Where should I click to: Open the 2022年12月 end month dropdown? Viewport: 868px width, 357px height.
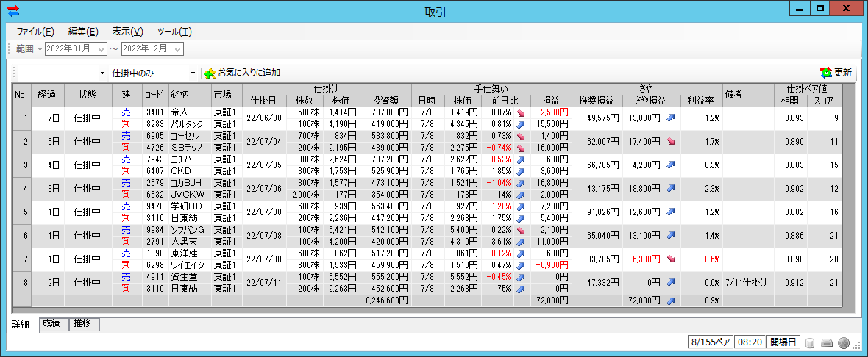tap(178, 49)
